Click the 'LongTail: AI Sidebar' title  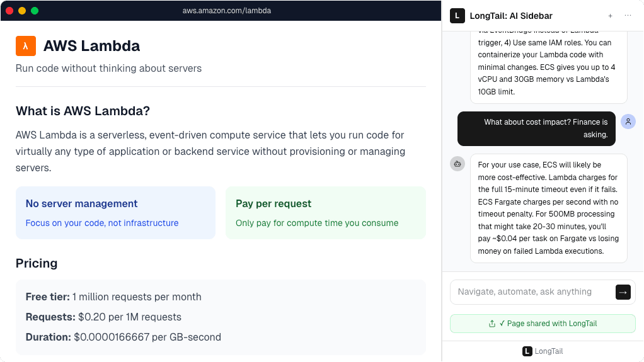tap(511, 16)
